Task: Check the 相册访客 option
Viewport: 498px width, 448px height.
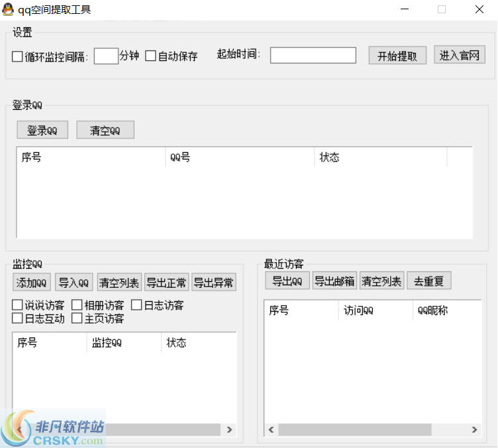Action: tap(77, 305)
